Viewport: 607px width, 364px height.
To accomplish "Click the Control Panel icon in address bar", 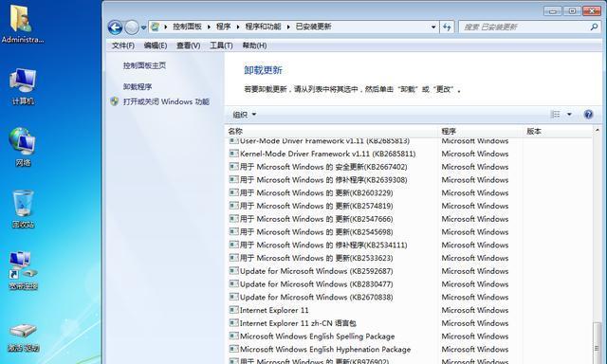I will (155, 27).
